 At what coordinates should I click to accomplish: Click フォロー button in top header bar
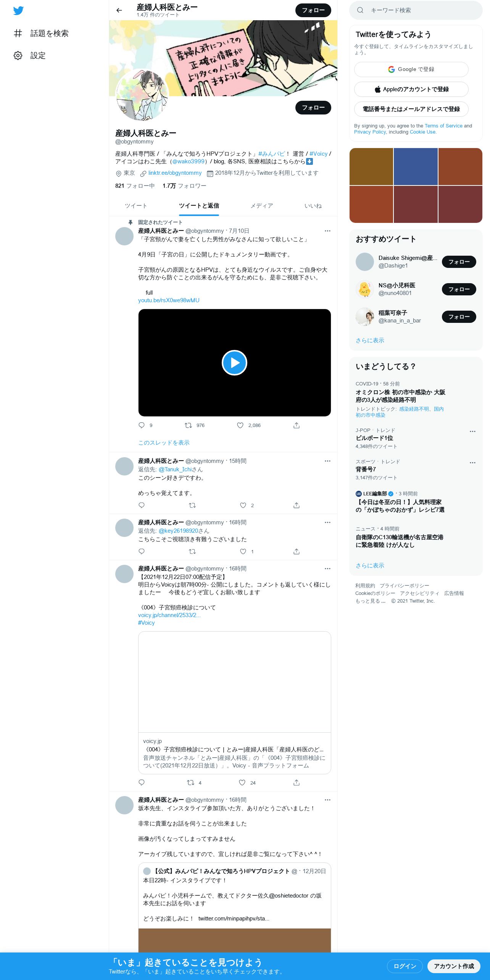(x=313, y=10)
